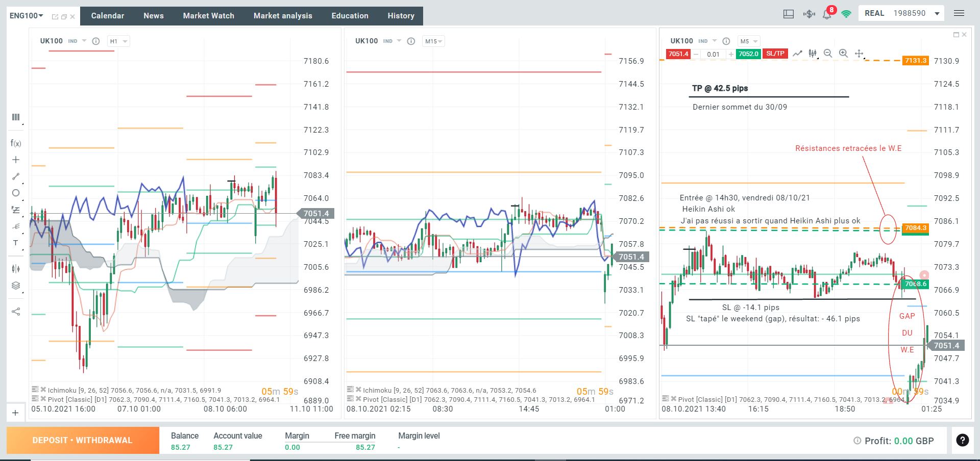The height and width of the screenshot is (461, 980).
Task: Click the orange 7084.3 price level tag
Action: [x=915, y=228]
